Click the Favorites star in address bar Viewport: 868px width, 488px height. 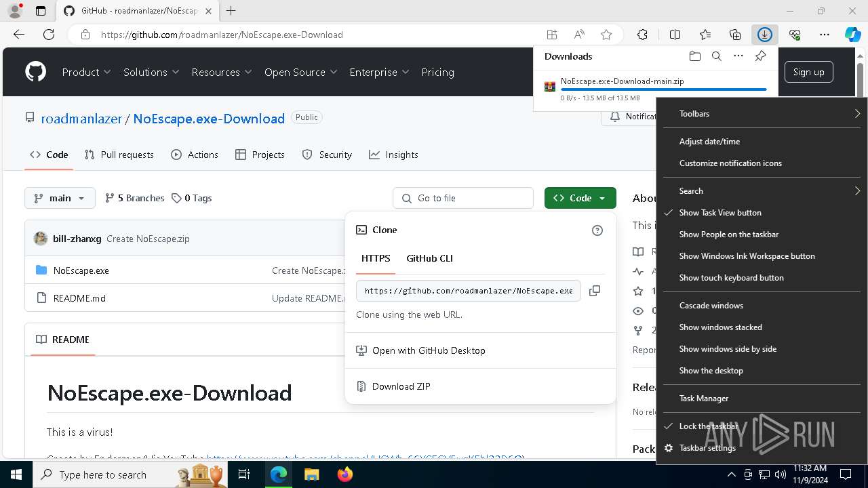[x=606, y=35]
